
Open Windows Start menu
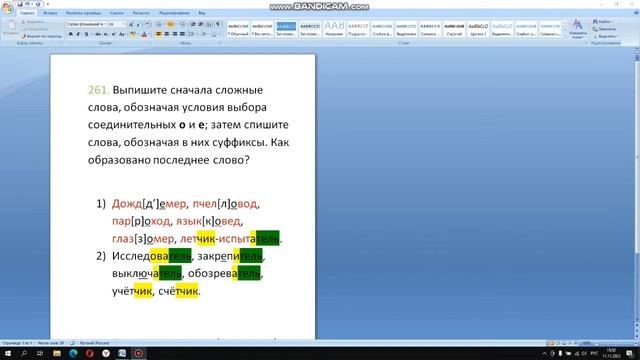click(x=7, y=353)
